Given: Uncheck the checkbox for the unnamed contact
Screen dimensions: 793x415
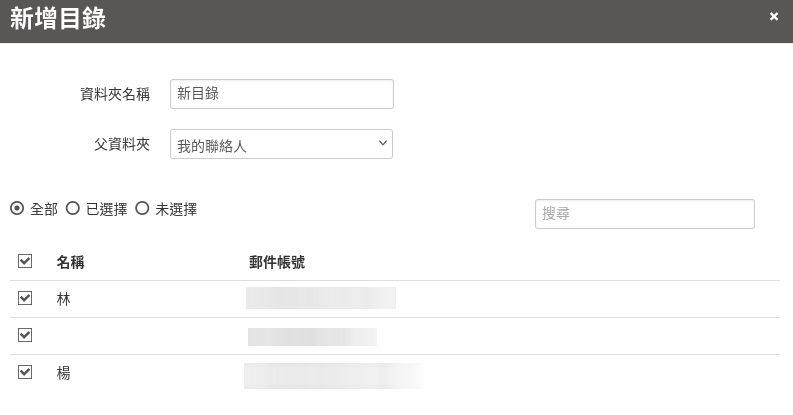Looking at the screenshot, I should [25, 335].
